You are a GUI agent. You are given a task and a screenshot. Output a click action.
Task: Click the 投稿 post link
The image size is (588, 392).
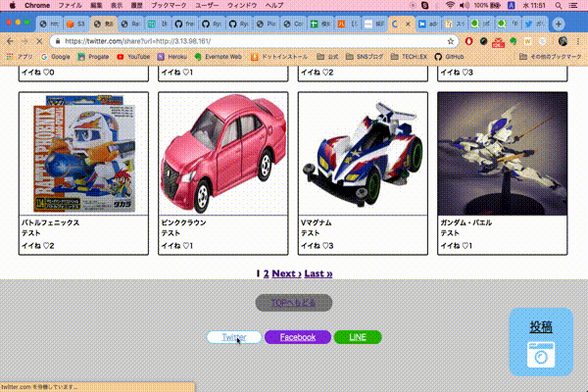click(x=541, y=327)
